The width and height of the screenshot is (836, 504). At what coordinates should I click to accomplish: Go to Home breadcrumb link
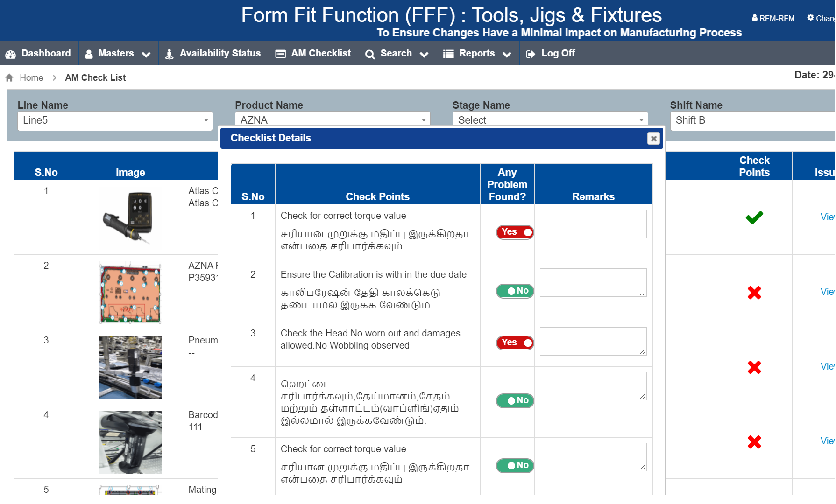click(x=31, y=77)
